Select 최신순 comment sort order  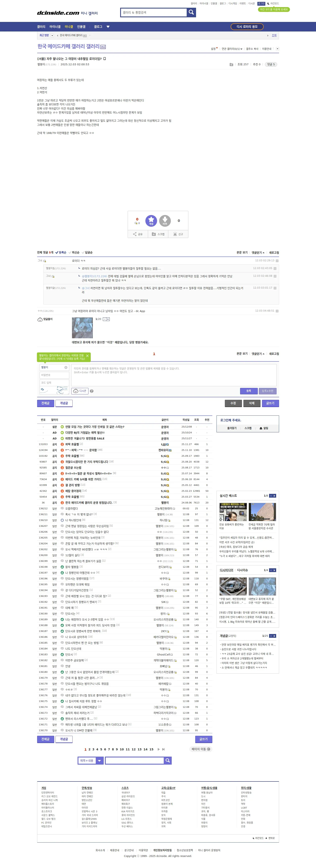click(74, 252)
